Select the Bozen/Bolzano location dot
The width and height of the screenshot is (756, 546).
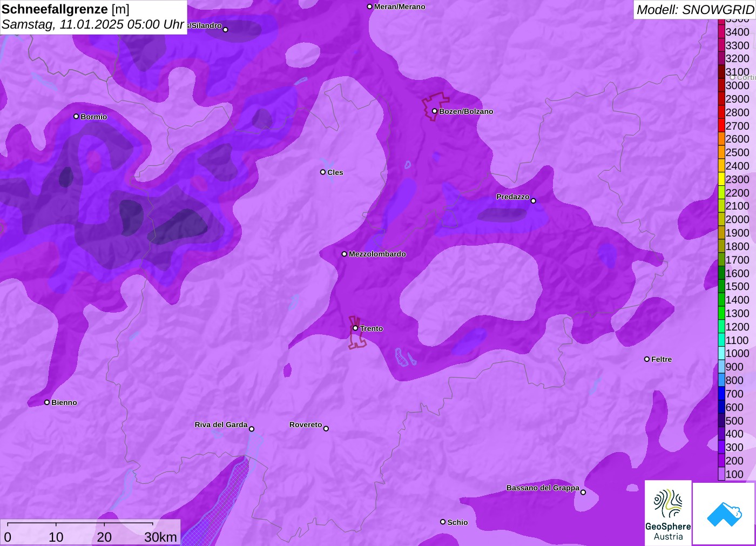[434, 111]
